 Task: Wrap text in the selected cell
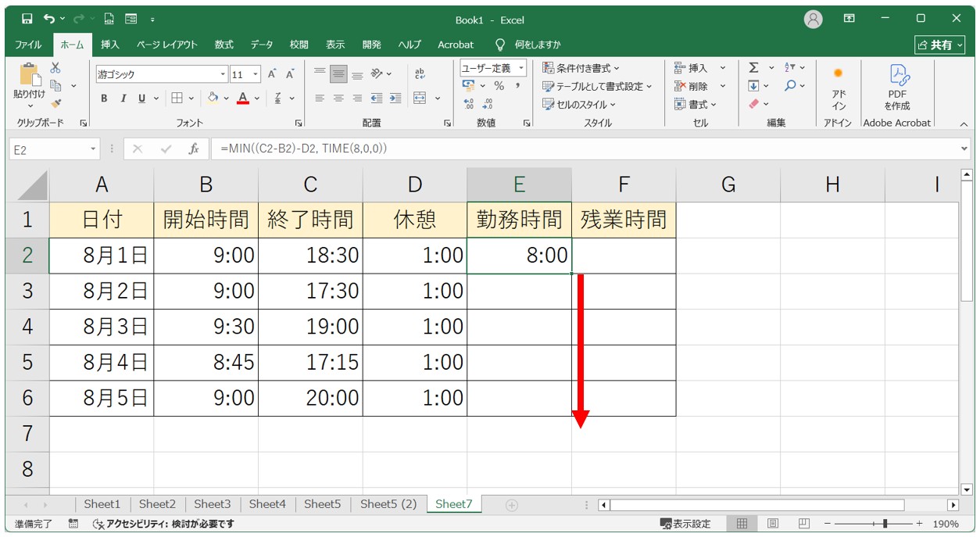[420, 74]
